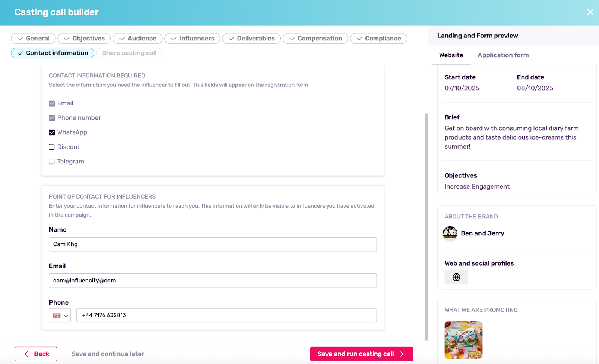599x364 pixels.
Task: Close the Casting call builder dialog
Action: click(590, 12)
